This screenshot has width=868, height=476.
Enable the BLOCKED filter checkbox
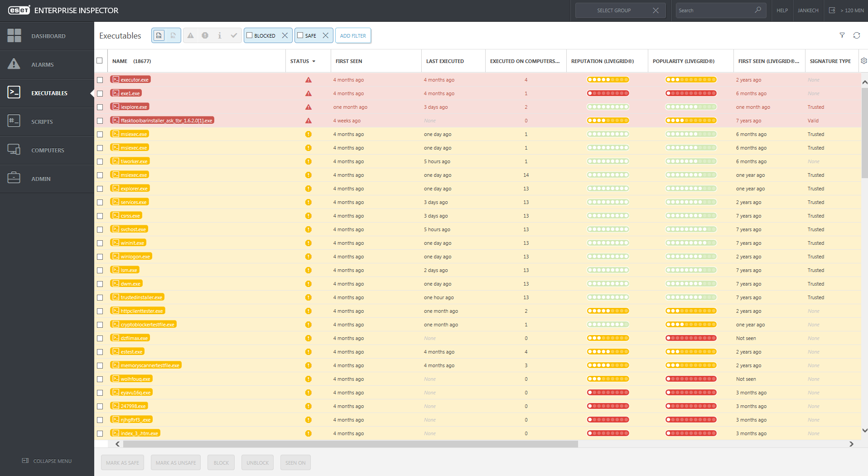click(250, 35)
